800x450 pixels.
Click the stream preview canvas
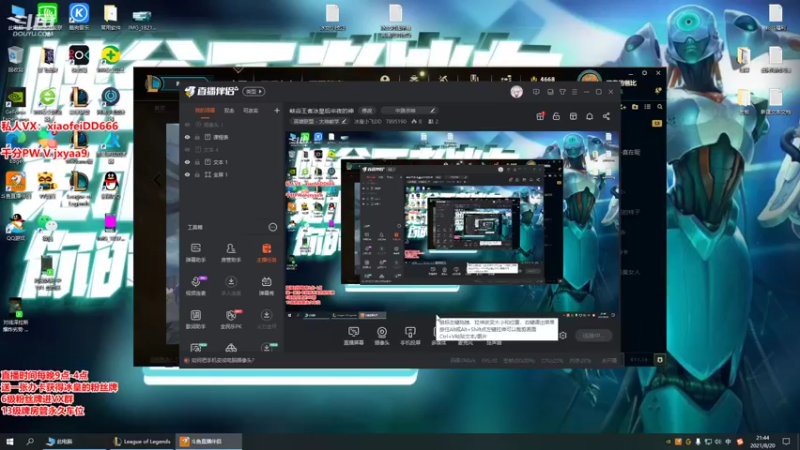[x=452, y=225]
